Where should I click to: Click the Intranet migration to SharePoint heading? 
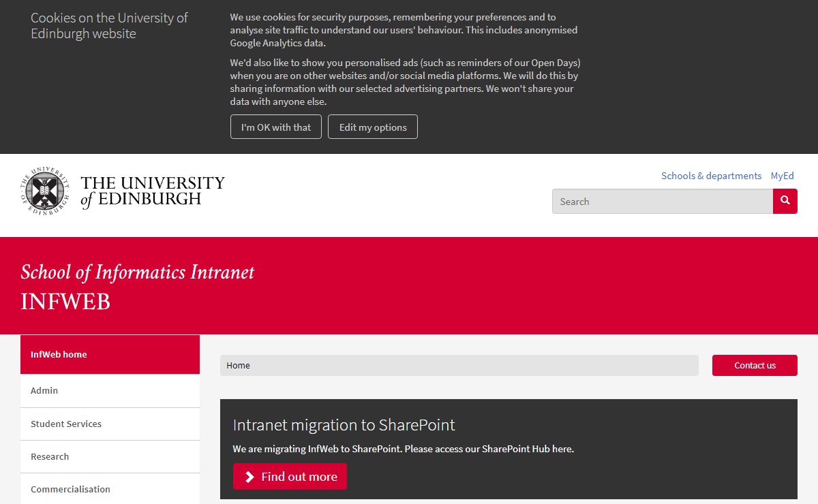coord(344,425)
